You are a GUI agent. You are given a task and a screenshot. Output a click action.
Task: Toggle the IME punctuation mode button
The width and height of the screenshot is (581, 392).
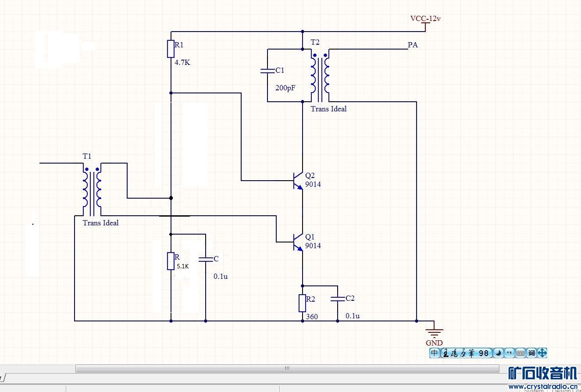[510, 353]
